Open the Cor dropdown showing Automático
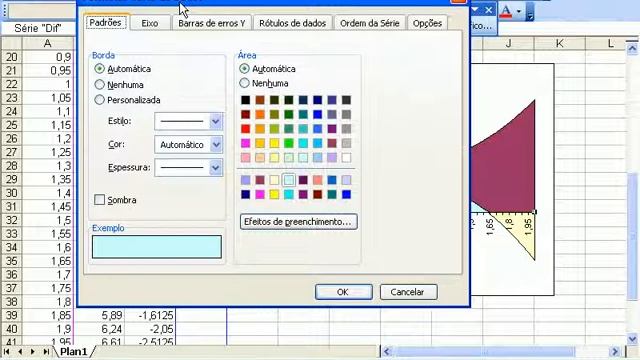The height and width of the screenshot is (360, 640). pos(216,144)
